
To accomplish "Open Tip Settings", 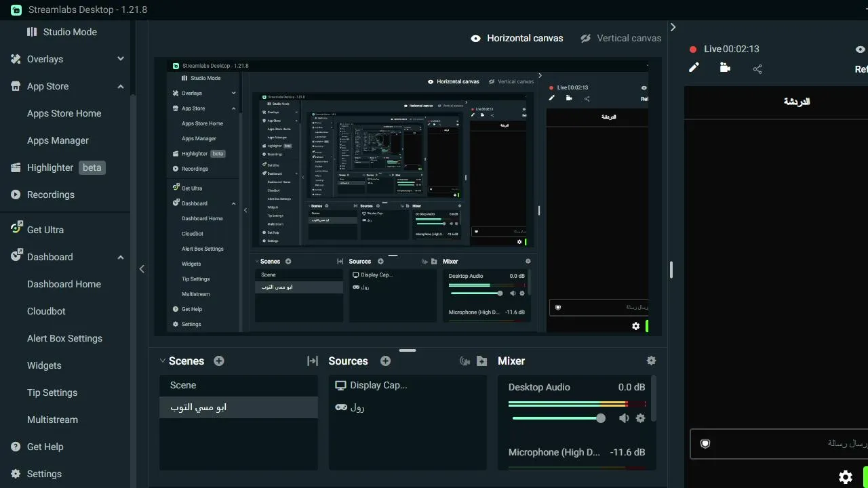I will point(52,392).
